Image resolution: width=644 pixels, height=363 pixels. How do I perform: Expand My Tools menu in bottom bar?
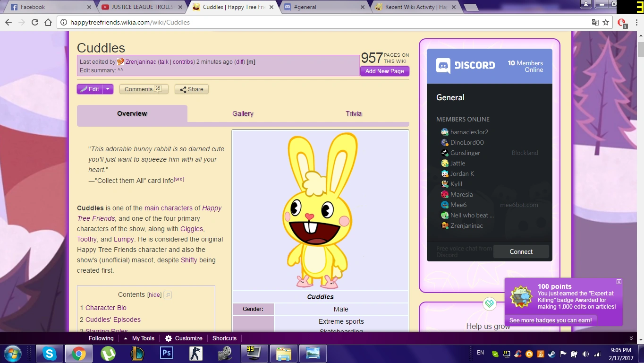(139, 338)
